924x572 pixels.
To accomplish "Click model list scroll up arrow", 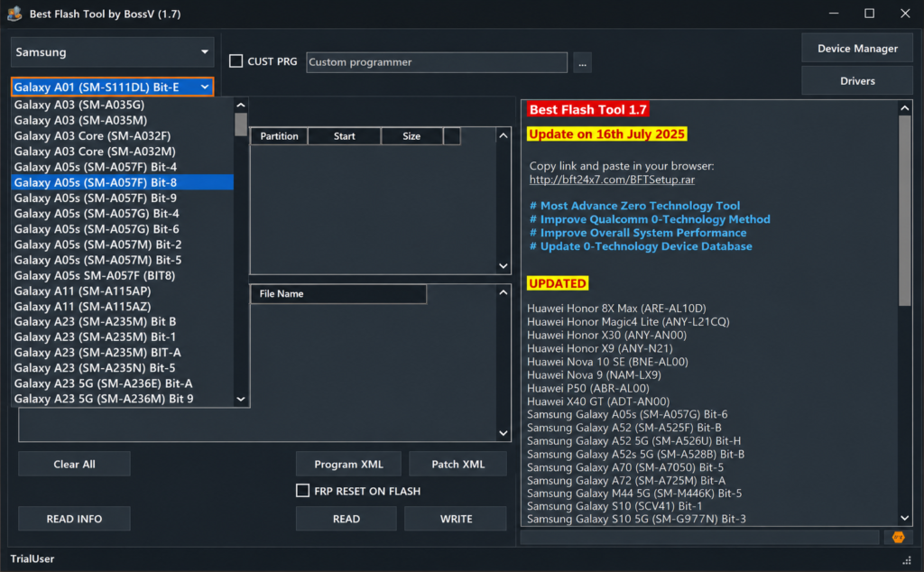I will pos(240,105).
